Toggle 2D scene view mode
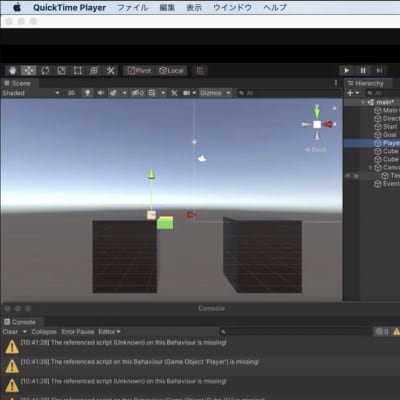This screenshot has width=400, height=400. pos(71,93)
